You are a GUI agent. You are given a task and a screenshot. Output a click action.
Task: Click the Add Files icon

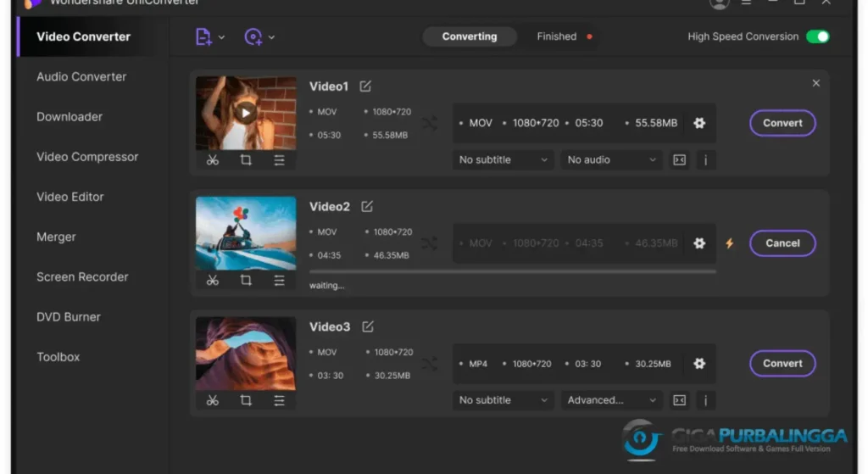click(x=203, y=37)
